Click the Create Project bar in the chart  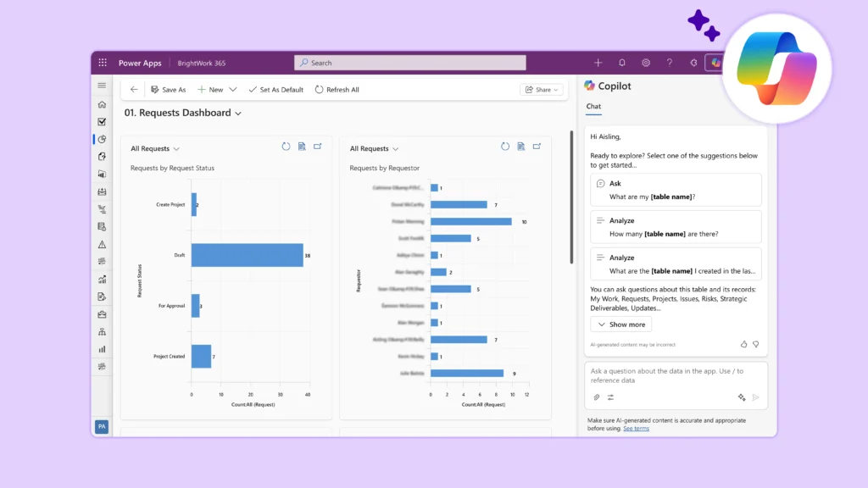[x=194, y=205]
